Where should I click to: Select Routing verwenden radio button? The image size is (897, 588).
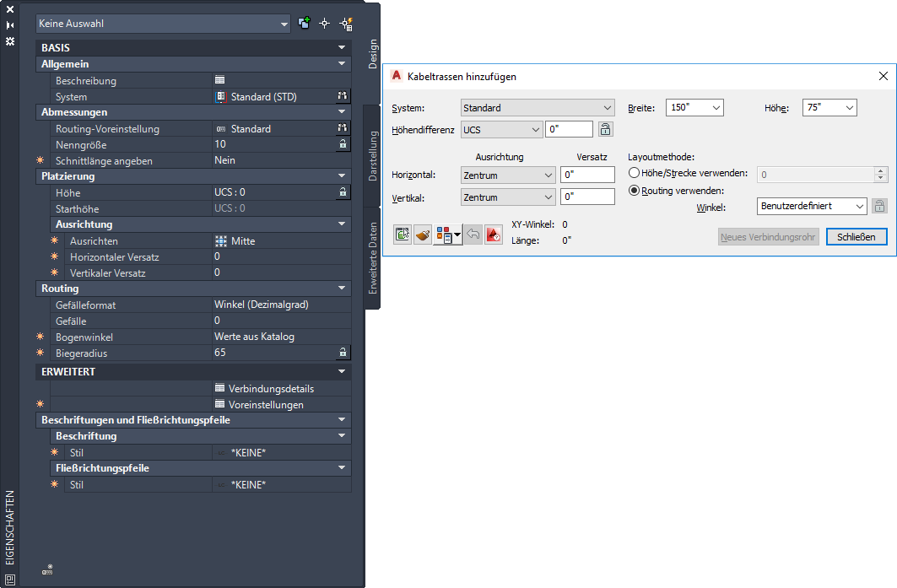pos(634,191)
